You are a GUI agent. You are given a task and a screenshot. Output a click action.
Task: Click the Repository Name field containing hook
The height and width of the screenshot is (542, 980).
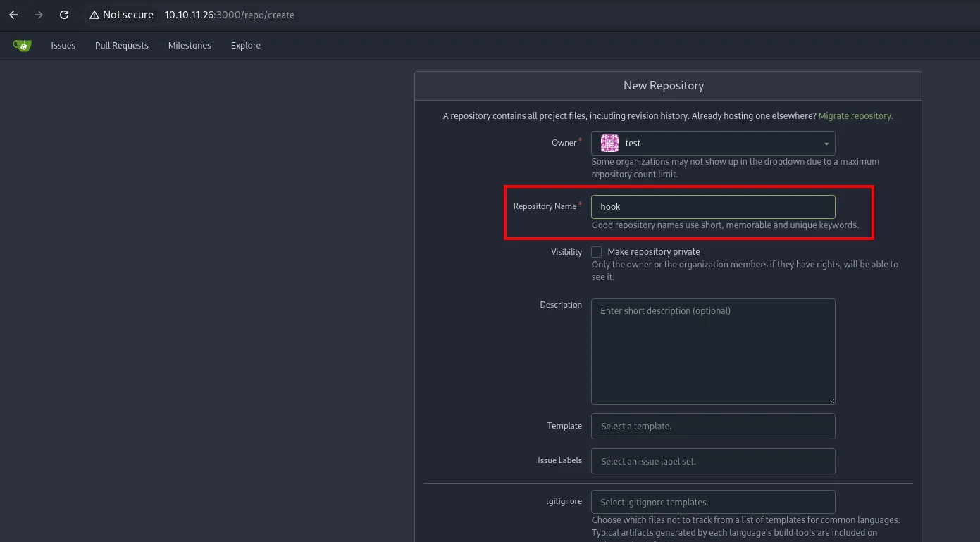pyautogui.click(x=713, y=207)
